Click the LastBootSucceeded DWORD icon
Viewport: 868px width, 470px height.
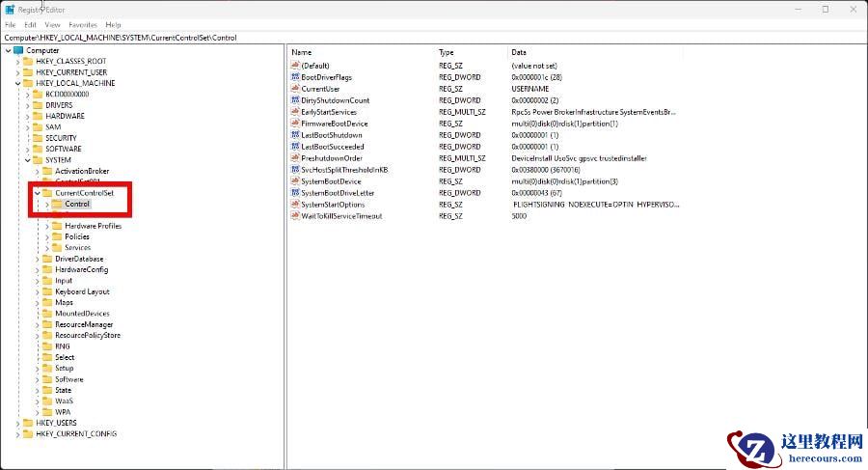[295, 147]
